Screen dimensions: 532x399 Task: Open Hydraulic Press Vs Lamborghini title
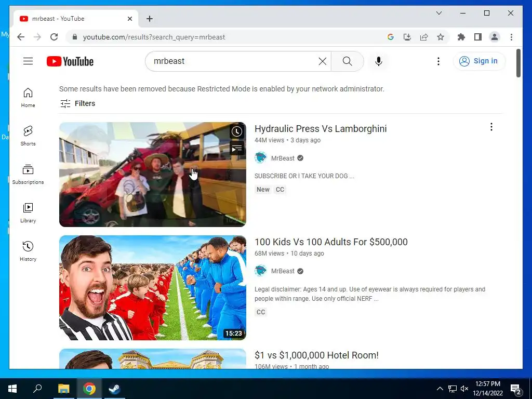coord(321,129)
